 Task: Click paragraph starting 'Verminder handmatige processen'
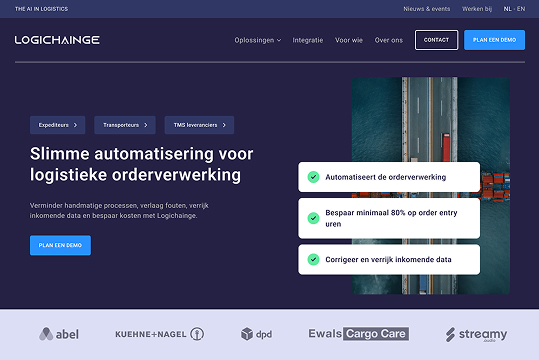coord(119,210)
